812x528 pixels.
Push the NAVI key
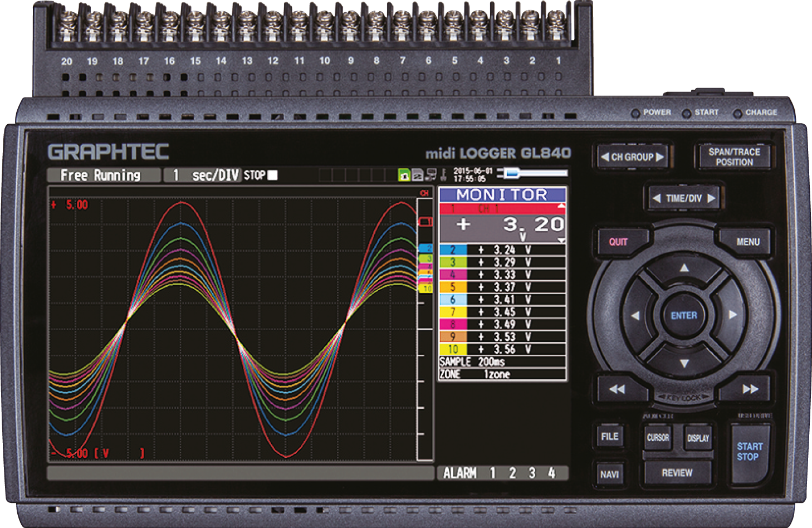tap(609, 475)
